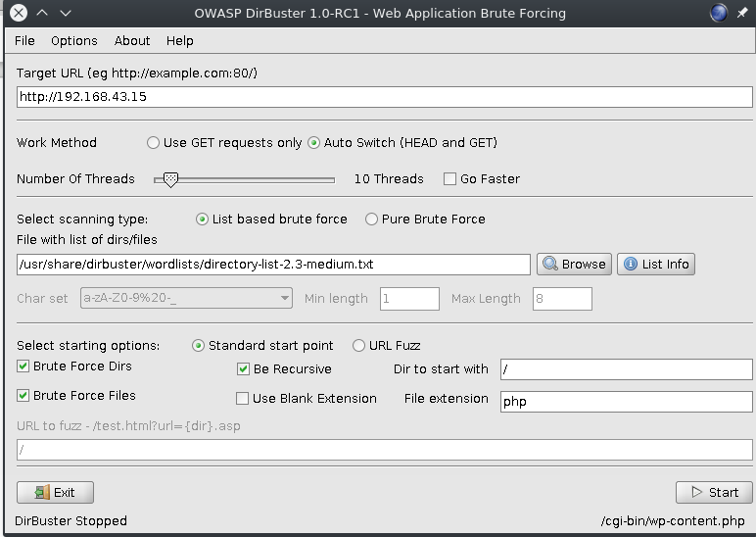The height and width of the screenshot is (537, 756).
Task: Click the play triangle icon on Start
Action: pos(696,492)
